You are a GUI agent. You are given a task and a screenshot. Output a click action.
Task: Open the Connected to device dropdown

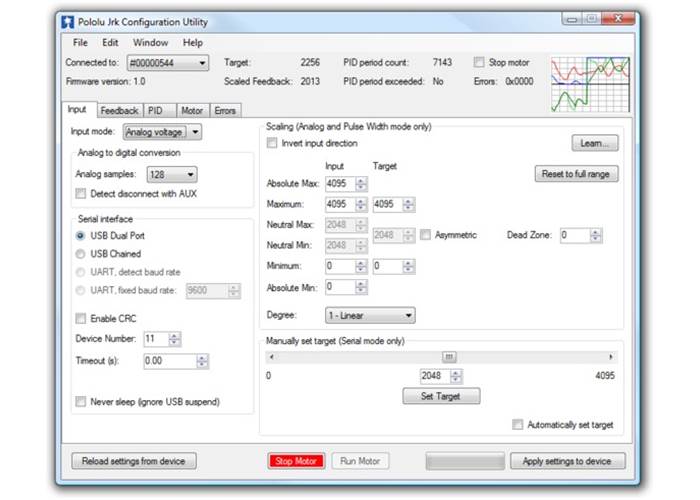pyautogui.click(x=203, y=63)
